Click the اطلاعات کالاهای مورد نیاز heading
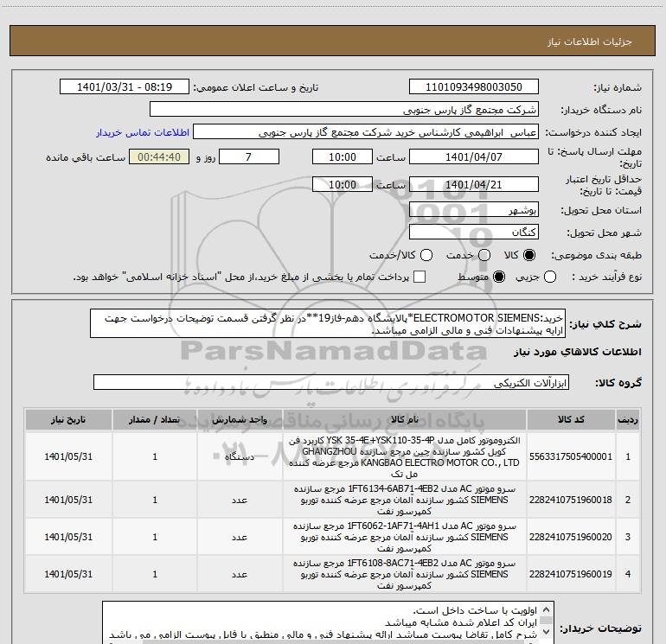 578,353
